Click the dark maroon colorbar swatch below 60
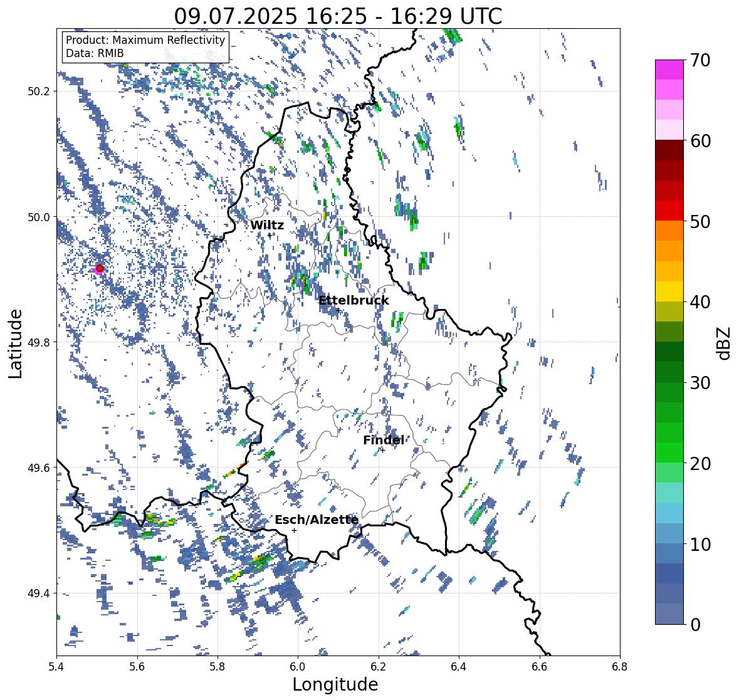This screenshot has height=700, width=739. [x=669, y=150]
